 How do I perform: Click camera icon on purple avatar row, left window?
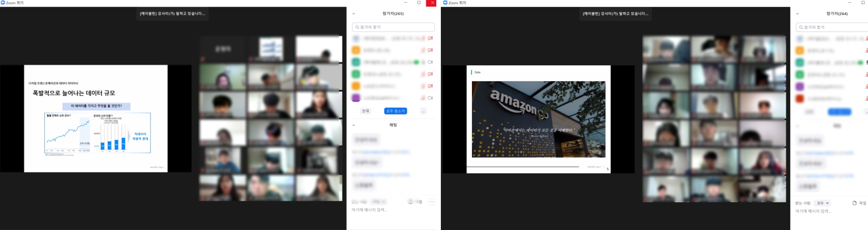(430, 98)
